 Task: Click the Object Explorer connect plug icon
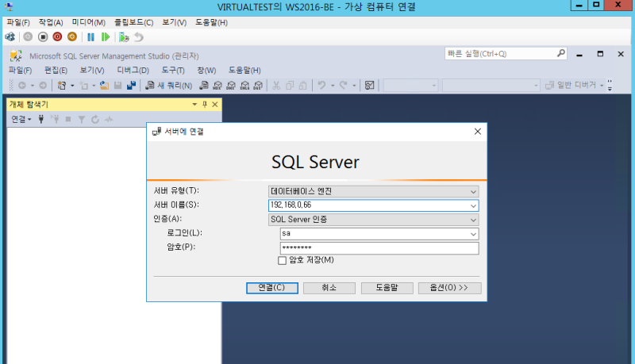(x=41, y=119)
